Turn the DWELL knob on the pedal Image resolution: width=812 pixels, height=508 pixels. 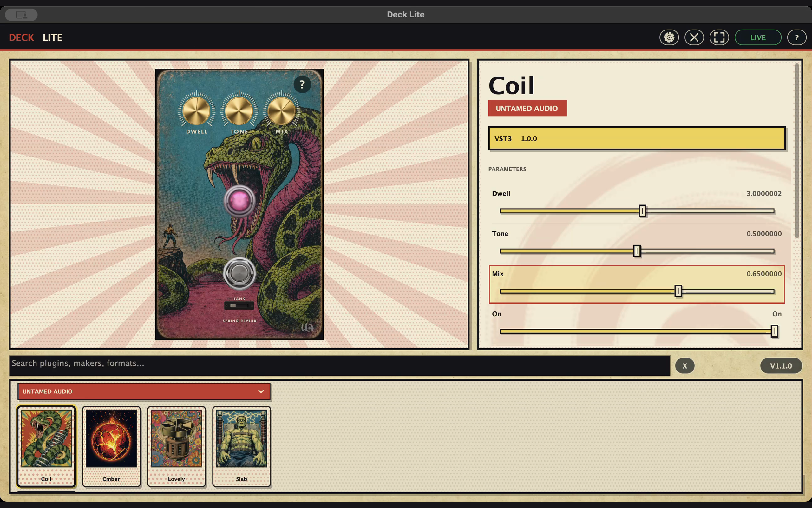pos(196,111)
